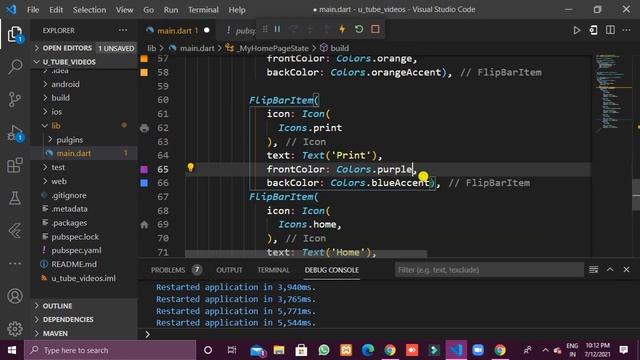Clear or toggle debug console word wrap icon
Screen dimensions: 640x360
(593, 269)
